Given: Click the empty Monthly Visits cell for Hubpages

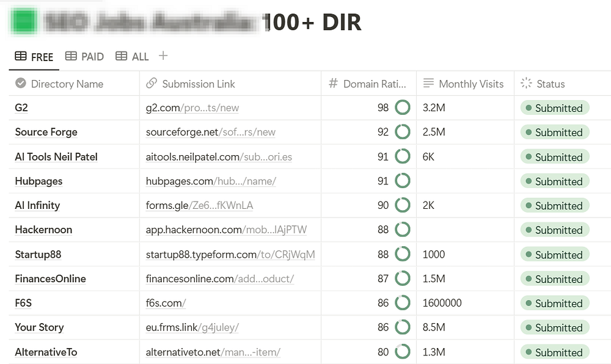Looking at the screenshot, I should click(x=465, y=181).
